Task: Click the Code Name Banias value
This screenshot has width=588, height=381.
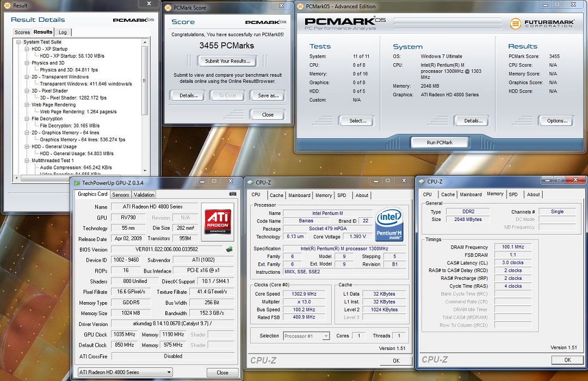Action: coord(306,221)
